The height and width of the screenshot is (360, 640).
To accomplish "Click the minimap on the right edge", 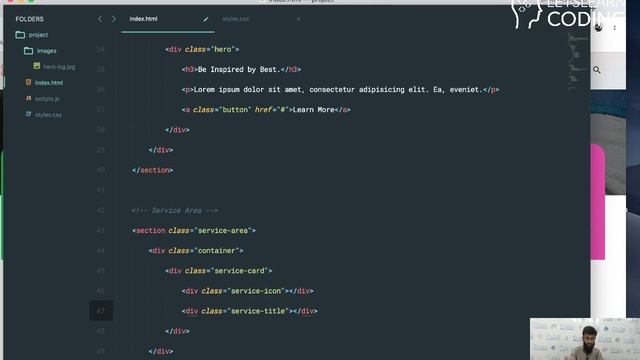I will pyautogui.click(x=577, y=61).
